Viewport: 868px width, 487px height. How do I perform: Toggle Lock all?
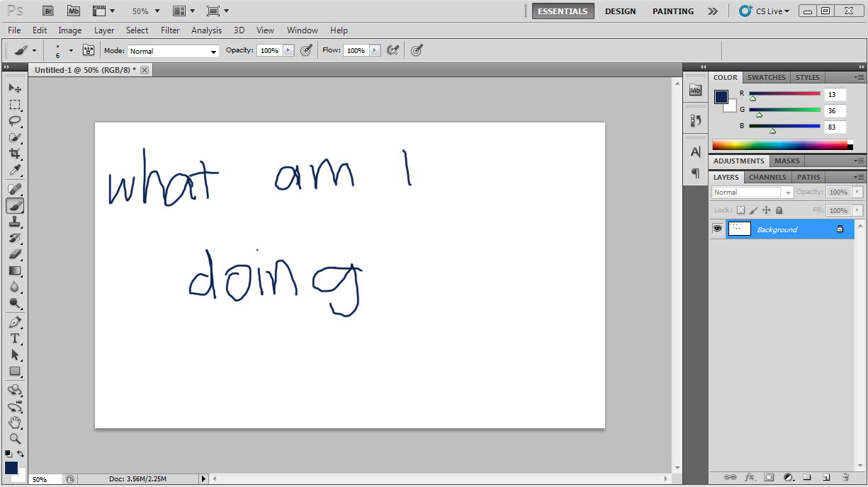[x=779, y=210]
